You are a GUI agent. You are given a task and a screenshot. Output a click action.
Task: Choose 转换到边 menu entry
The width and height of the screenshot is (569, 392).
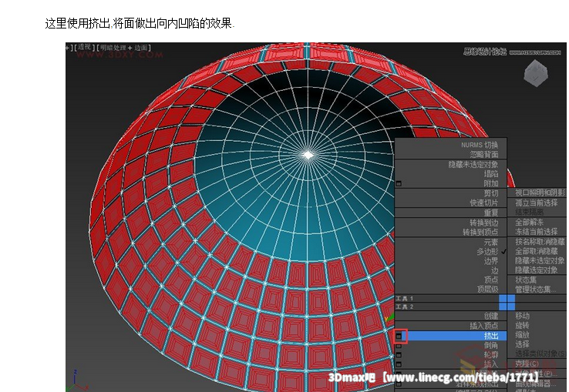pos(484,223)
